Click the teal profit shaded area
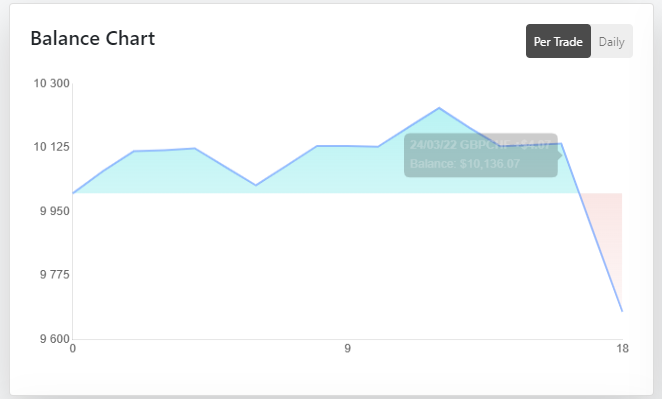This screenshot has height=399, width=662. [x=321, y=173]
